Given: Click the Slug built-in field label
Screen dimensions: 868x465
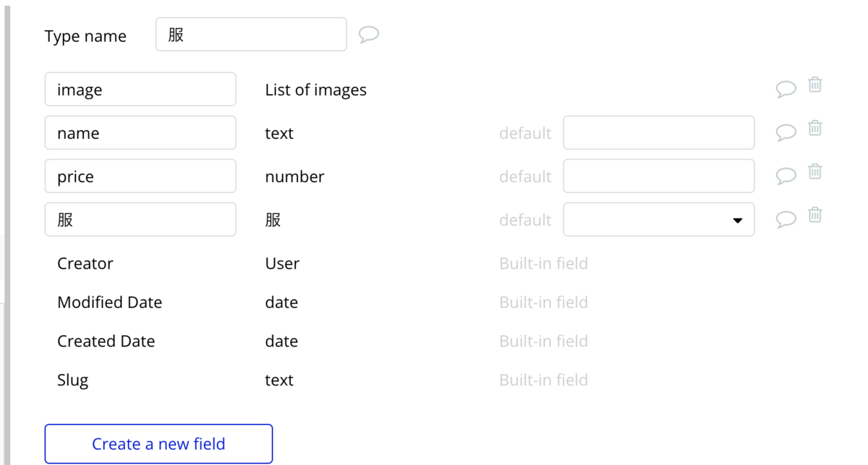Looking at the screenshot, I should coord(73,380).
